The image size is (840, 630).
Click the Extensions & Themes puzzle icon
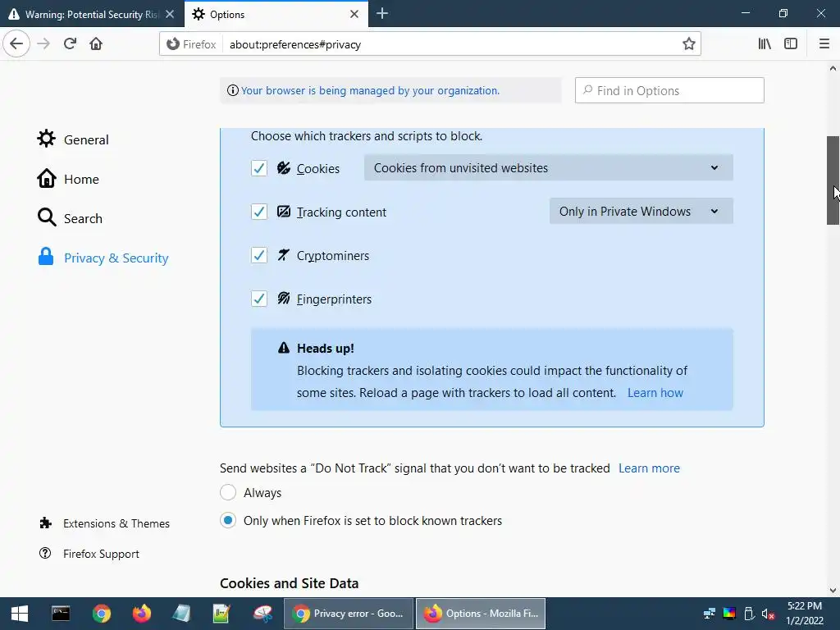click(x=46, y=523)
